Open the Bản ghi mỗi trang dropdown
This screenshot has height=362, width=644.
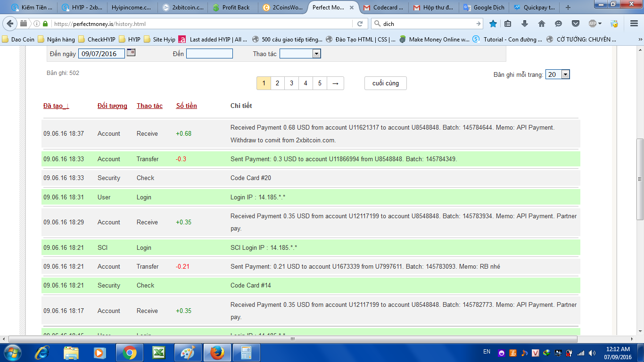(558, 74)
